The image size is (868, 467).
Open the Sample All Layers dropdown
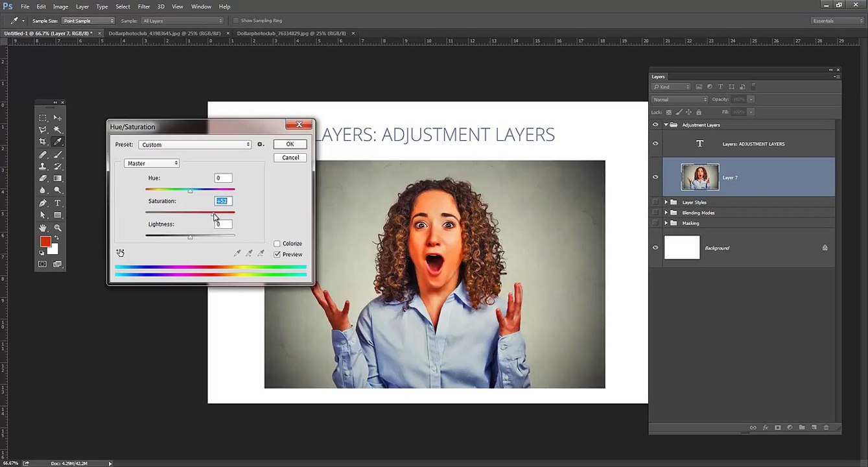click(182, 21)
